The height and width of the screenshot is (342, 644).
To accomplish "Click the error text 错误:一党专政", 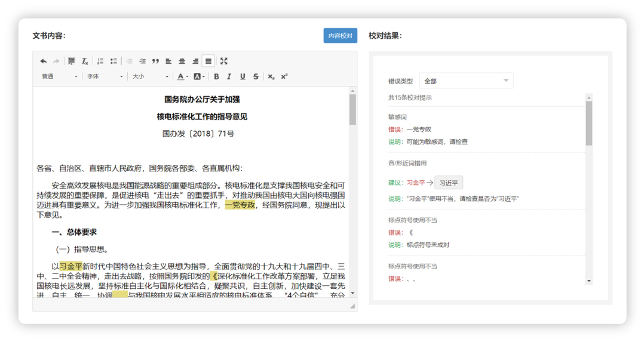I will click(x=410, y=130).
